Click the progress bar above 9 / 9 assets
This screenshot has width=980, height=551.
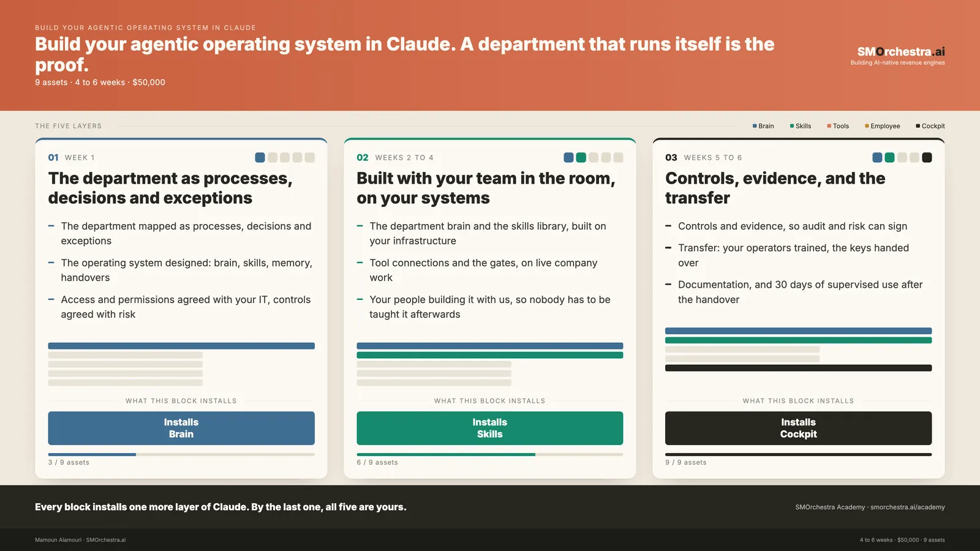799,454
